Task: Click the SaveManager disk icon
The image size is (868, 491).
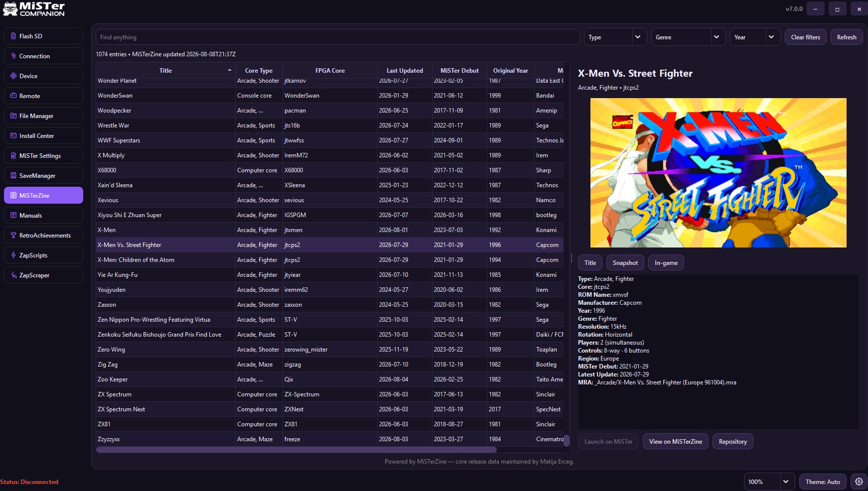Action: point(13,176)
